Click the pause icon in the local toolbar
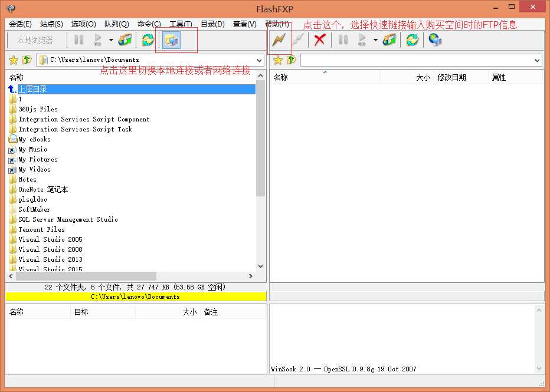Image resolution: width=550 pixels, height=392 pixels. [x=79, y=39]
